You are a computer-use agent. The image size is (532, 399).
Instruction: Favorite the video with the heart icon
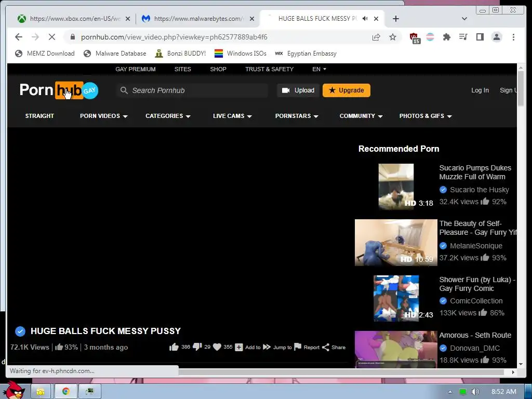point(217,347)
